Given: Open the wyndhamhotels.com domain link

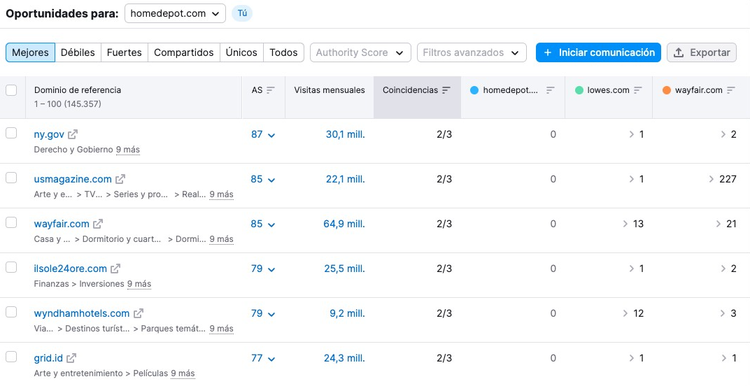Looking at the screenshot, I should [x=82, y=314].
